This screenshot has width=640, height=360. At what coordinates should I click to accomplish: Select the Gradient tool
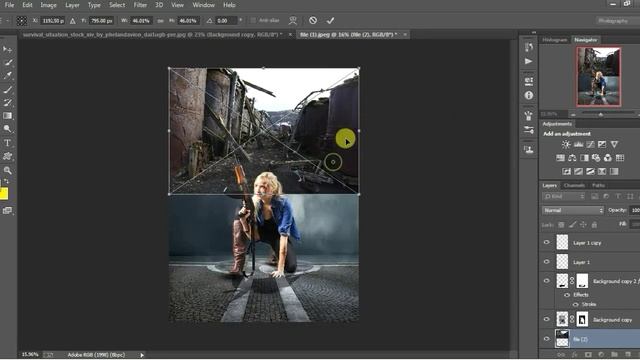point(7,116)
